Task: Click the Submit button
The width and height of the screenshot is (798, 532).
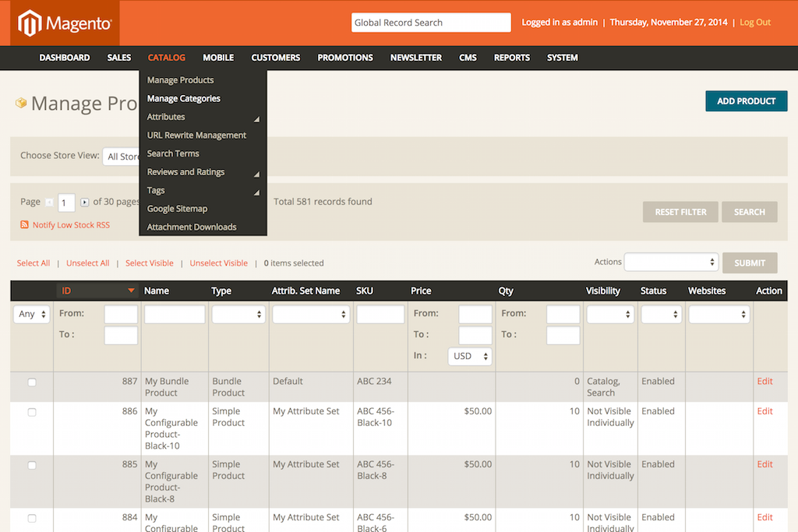Action: (x=750, y=263)
